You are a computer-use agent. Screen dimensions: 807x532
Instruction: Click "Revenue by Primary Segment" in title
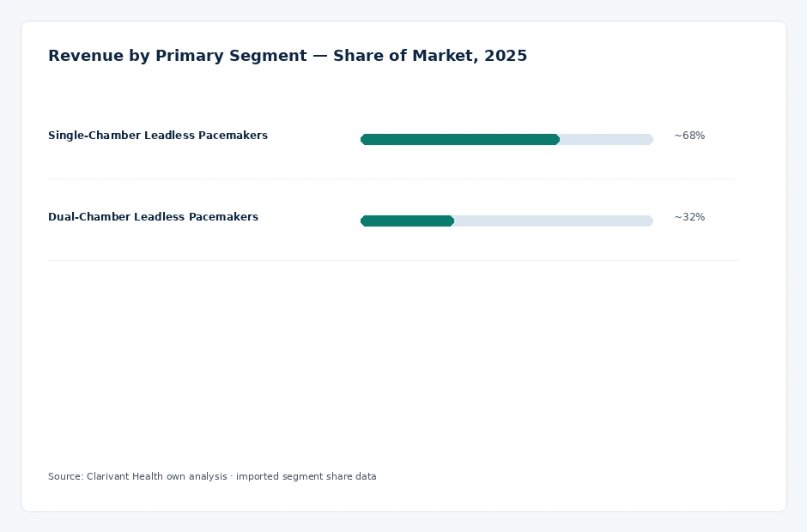coord(178,56)
